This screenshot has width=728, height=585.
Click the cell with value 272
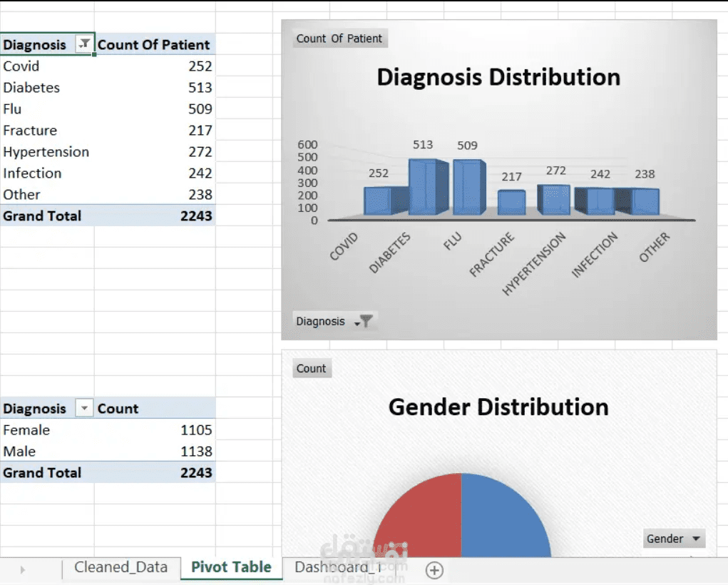155,151
